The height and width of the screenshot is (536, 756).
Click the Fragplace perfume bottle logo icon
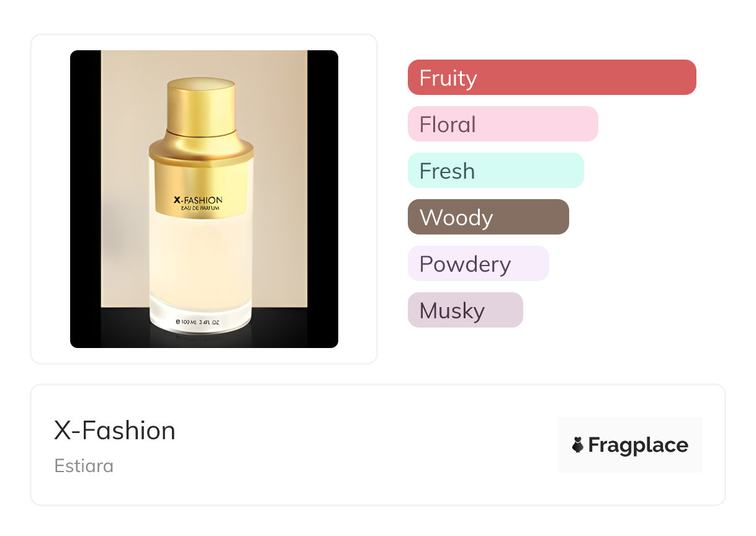(578, 445)
